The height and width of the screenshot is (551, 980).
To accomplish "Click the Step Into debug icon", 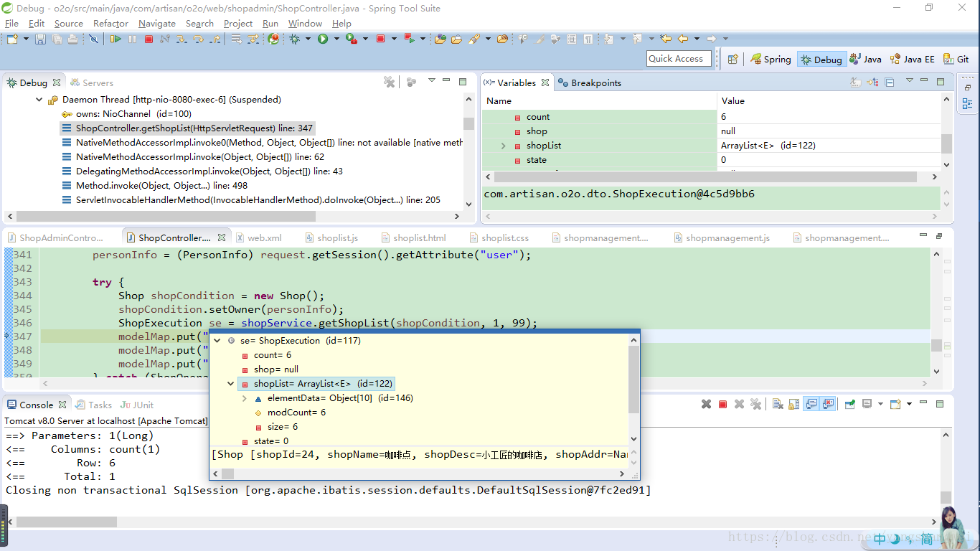I will [181, 39].
